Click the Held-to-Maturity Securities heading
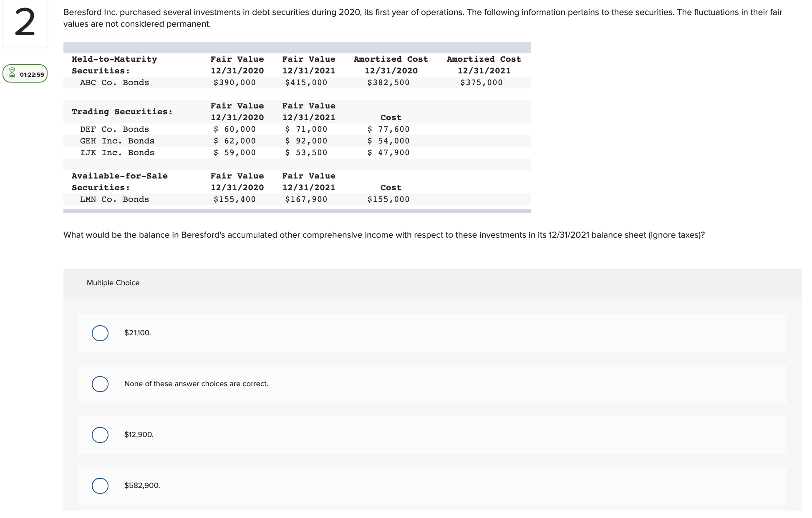The image size is (812, 518). (x=114, y=65)
